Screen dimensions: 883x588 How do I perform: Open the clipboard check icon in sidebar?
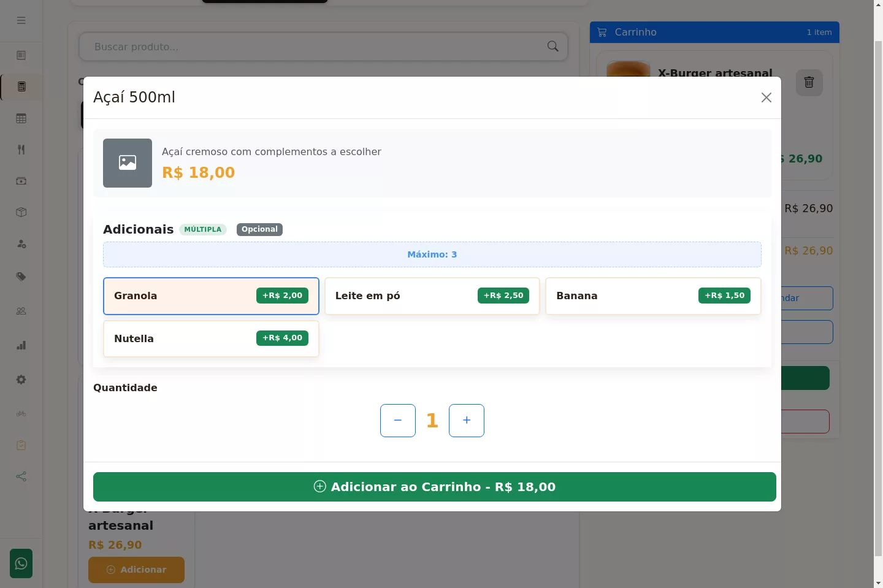pyautogui.click(x=21, y=445)
